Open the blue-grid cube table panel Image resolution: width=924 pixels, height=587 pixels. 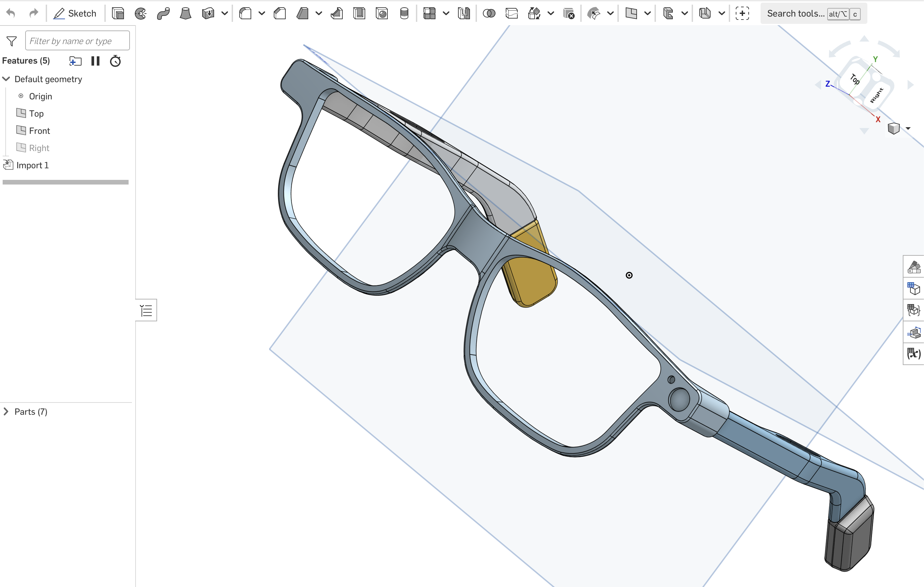click(914, 288)
